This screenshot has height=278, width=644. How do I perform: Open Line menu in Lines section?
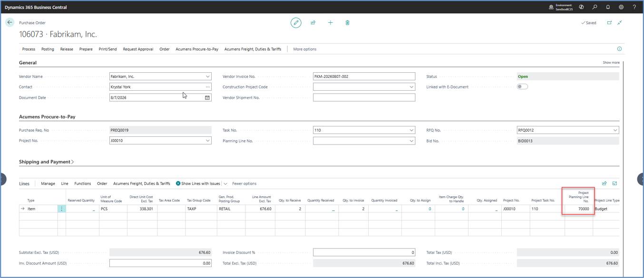click(65, 183)
